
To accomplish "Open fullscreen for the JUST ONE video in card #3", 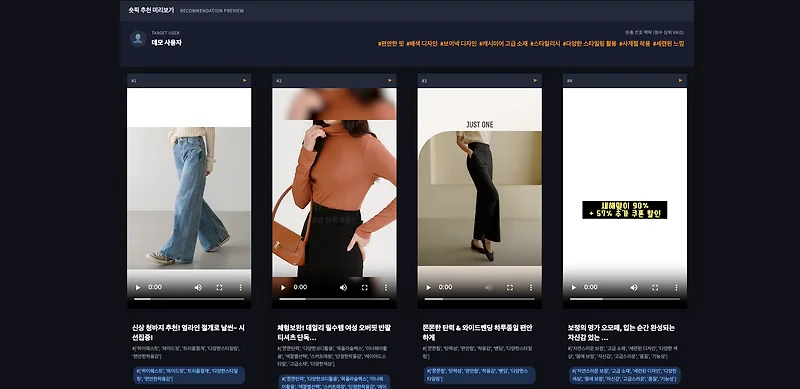I will click(510, 287).
